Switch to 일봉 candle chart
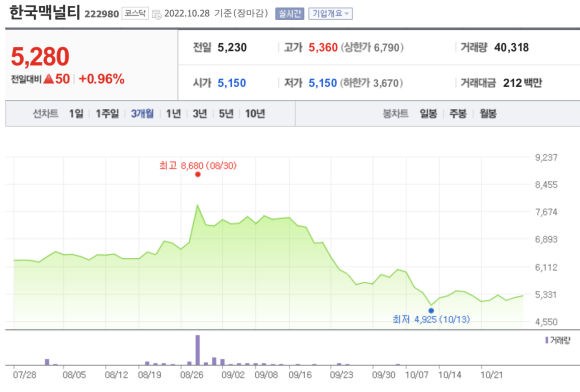This screenshot has width=580, height=392. point(428,114)
